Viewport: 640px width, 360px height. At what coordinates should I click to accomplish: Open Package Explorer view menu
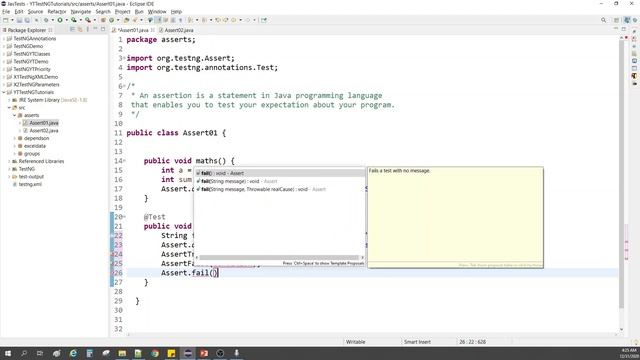(87, 29)
